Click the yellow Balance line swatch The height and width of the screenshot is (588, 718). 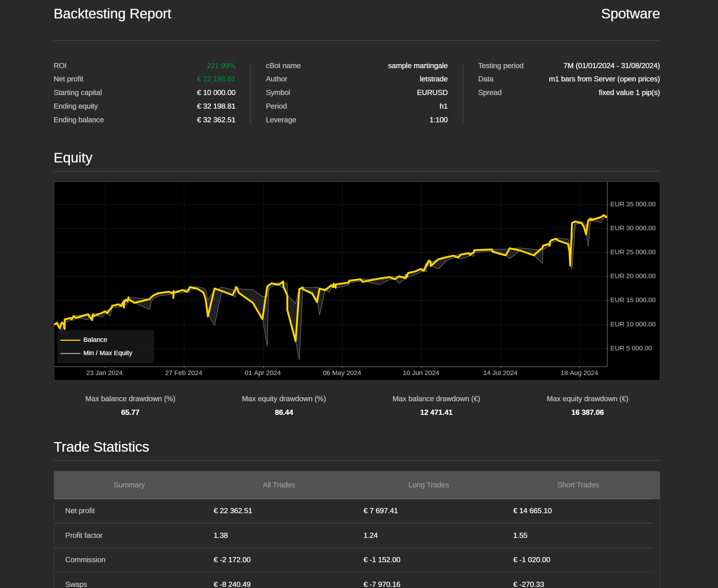coord(70,340)
